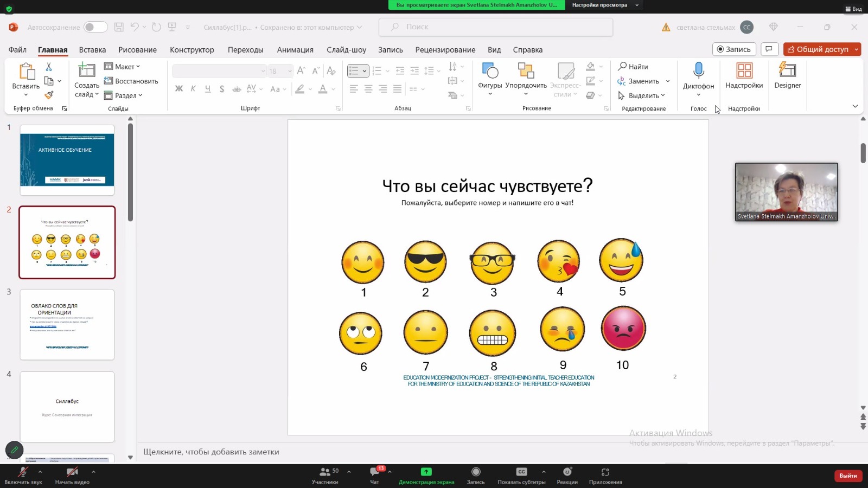Click the Общий доступ share button
868x488 pixels.
pos(818,49)
